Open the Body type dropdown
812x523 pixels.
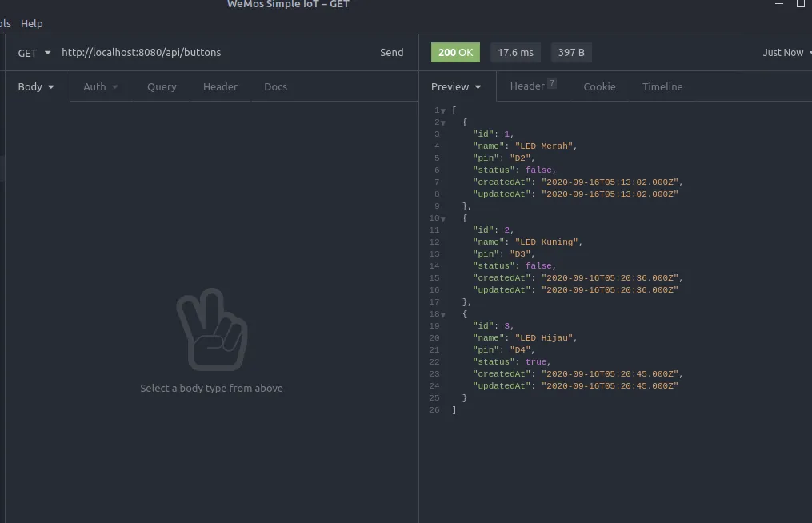click(36, 86)
